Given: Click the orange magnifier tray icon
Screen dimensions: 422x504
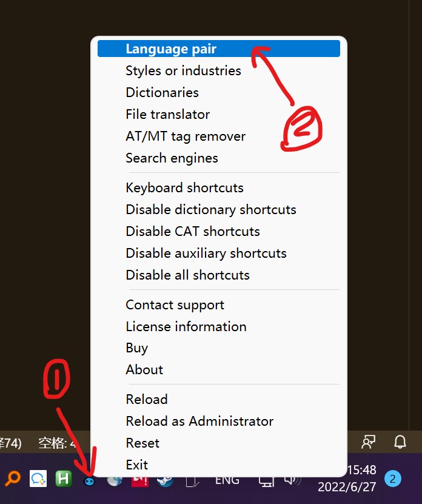Looking at the screenshot, I should (x=12, y=479).
